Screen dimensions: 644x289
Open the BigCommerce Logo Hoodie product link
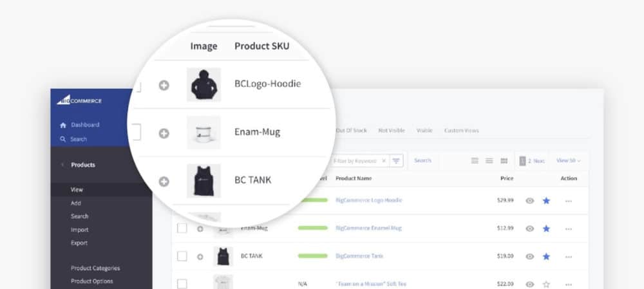pos(369,200)
